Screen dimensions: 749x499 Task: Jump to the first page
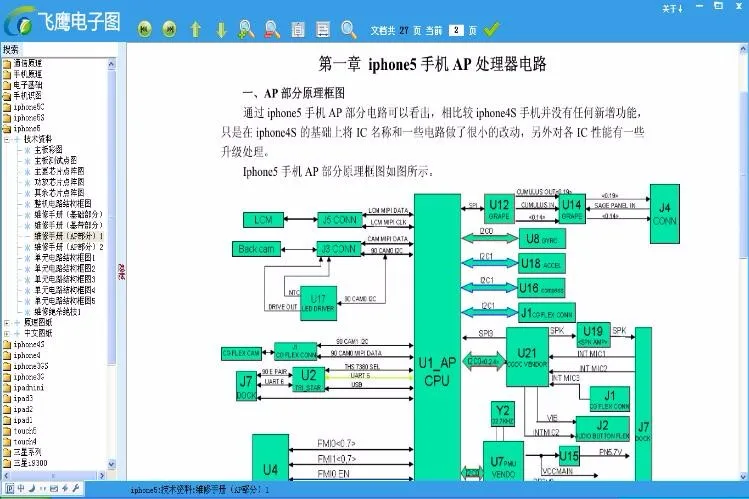coord(145,29)
